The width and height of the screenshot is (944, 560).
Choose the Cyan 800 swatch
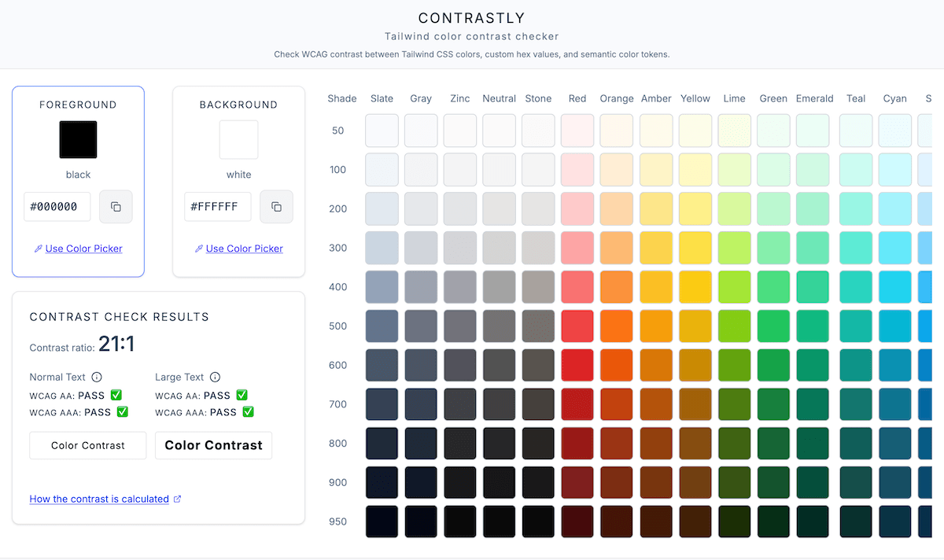pos(895,444)
